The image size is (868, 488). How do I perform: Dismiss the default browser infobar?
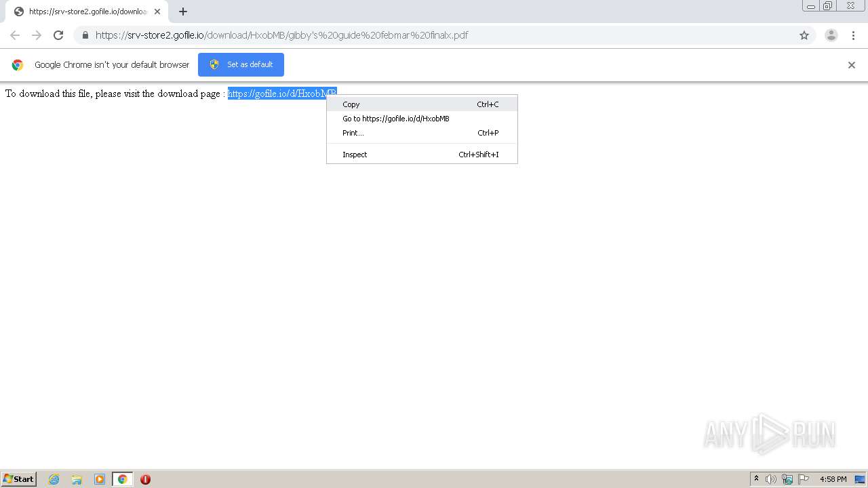pyautogui.click(x=852, y=65)
